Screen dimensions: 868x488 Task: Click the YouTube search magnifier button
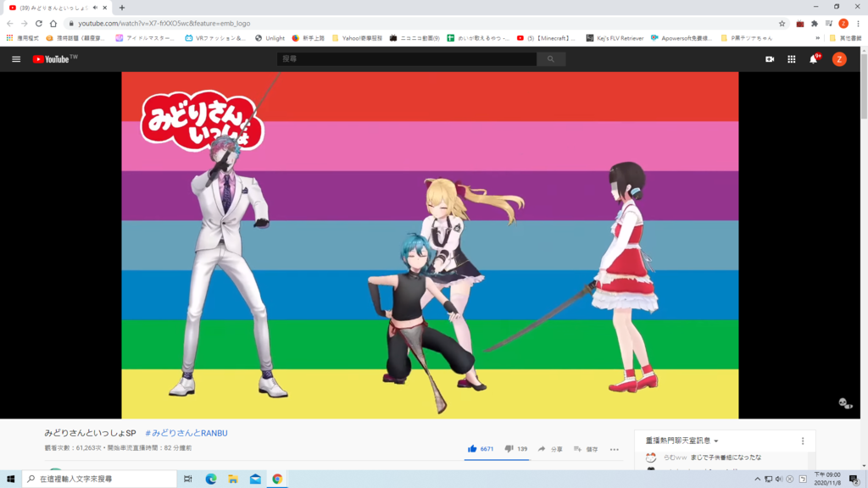pos(551,58)
